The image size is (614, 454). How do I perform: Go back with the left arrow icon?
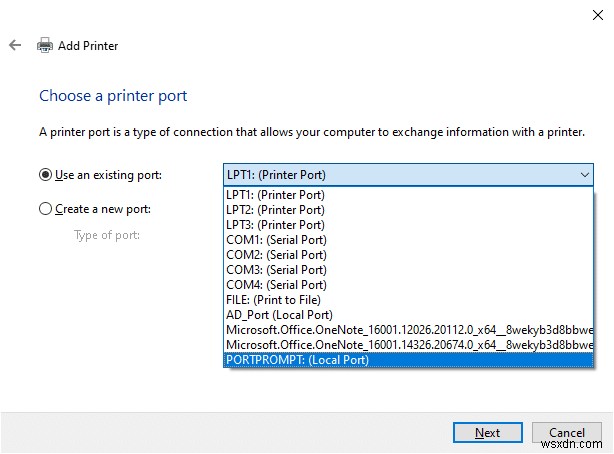coord(15,45)
